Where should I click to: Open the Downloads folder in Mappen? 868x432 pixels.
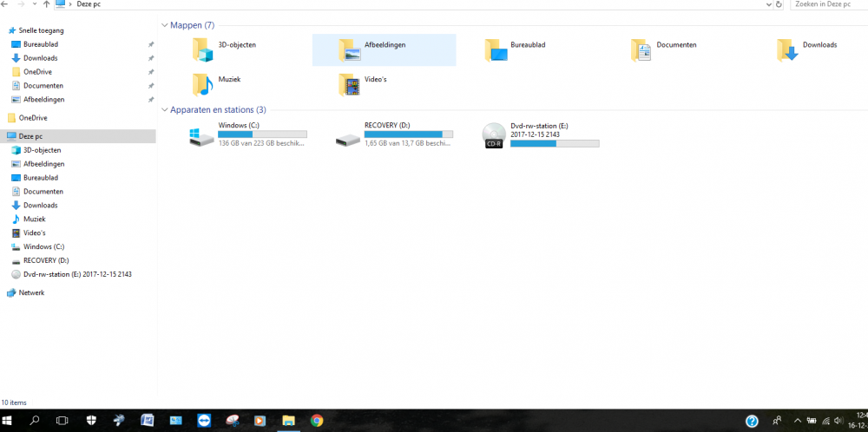tap(787, 49)
